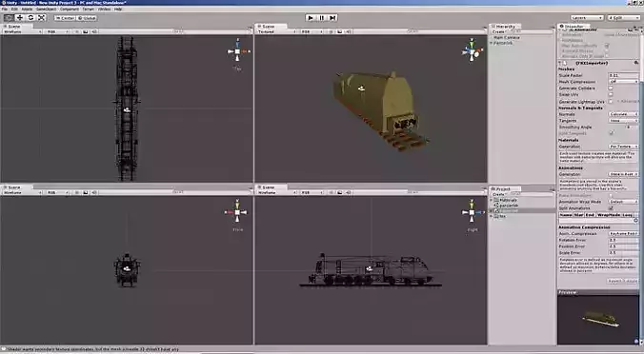The height and width of the screenshot is (354, 644).
Task: Open the Materials Generation dropdown
Action: pos(623,147)
